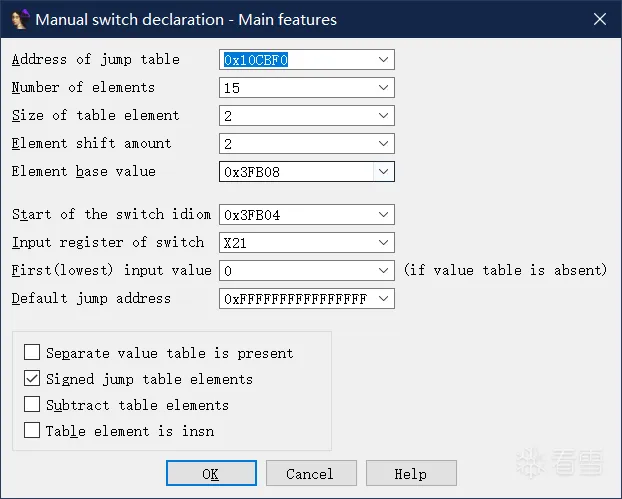Uncheck 'Signed jump table elements'
This screenshot has width=622, height=499.
pos(32,378)
